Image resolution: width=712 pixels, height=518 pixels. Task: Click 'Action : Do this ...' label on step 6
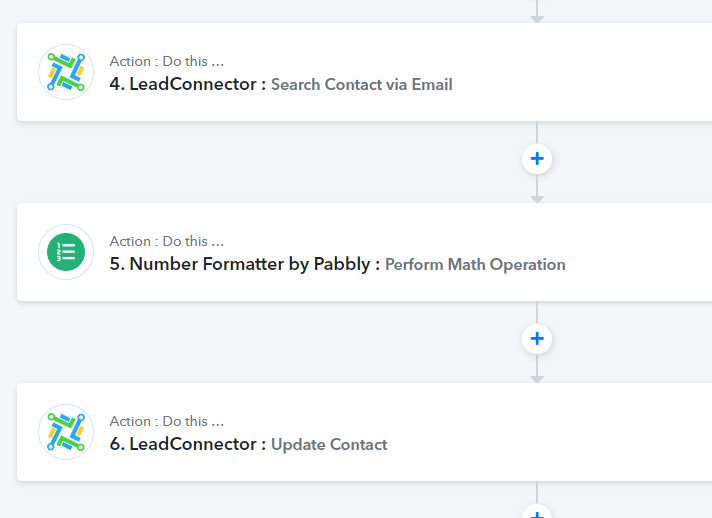pyautogui.click(x=167, y=421)
